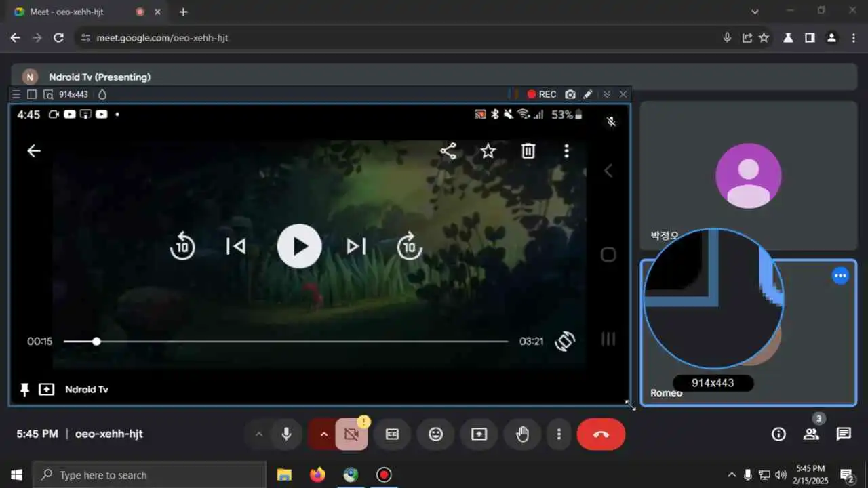Open more options on Romeo's tile
The height and width of the screenshot is (488, 868).
(840, 276)
